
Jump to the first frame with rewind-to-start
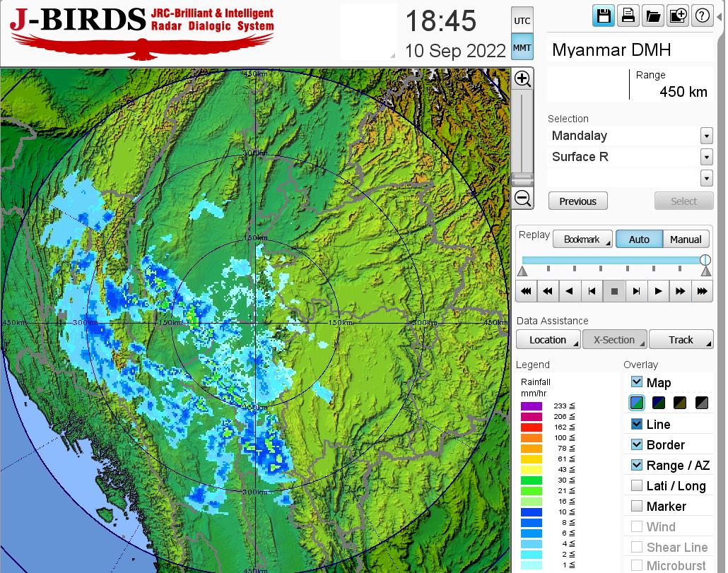click(x=526, y=290)
